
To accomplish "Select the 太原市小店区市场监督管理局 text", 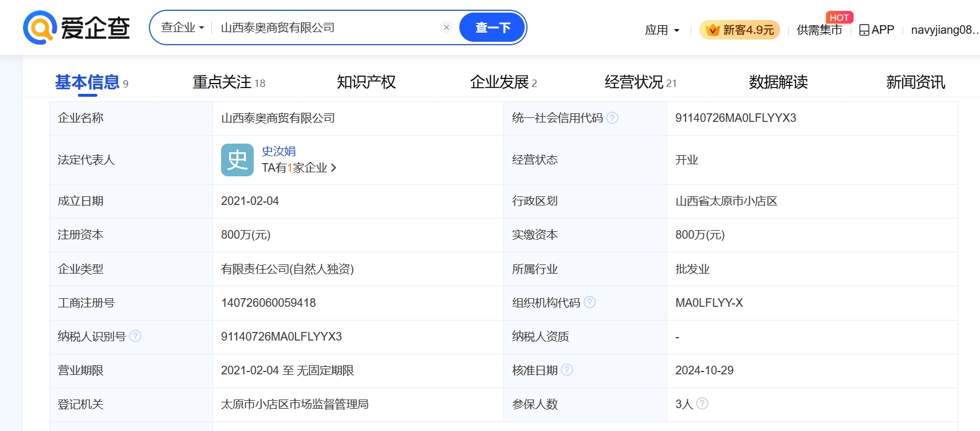I will pyautogui.click(x=295, y=404).
